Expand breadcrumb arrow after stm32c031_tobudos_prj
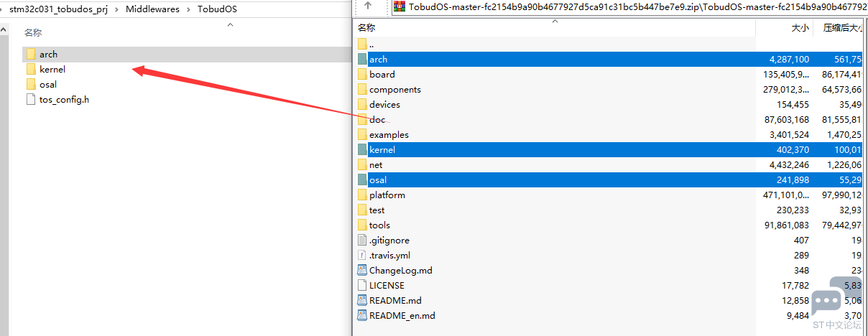 (116, 9)
